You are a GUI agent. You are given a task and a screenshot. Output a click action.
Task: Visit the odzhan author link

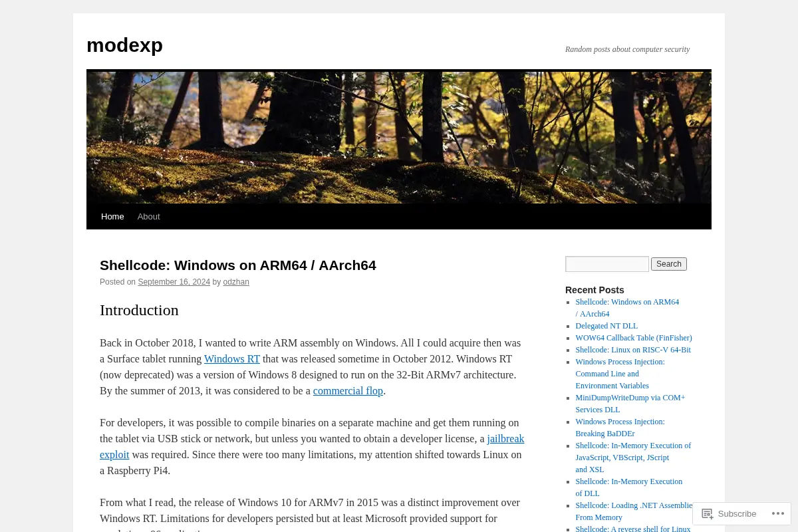click(x=236, y=282)
